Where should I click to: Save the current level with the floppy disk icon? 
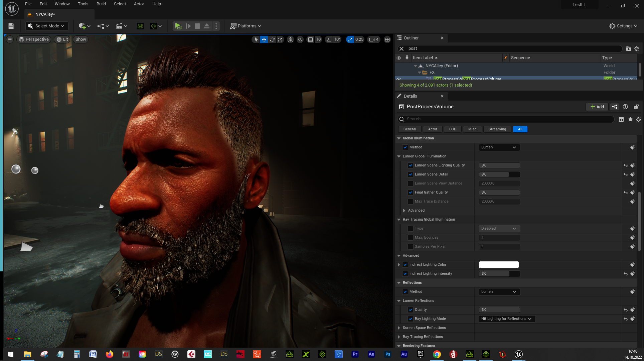pyautogui.click(x=11, y=26)
